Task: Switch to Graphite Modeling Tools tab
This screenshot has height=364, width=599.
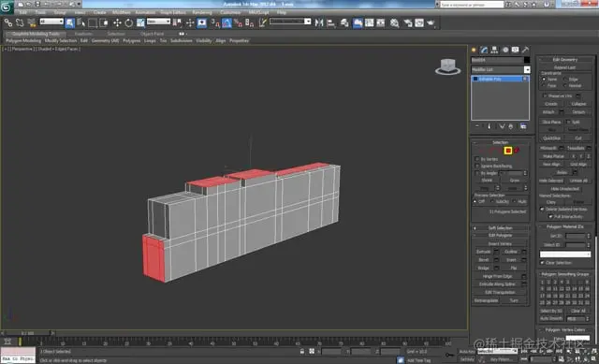Action: tap(36, 34)
